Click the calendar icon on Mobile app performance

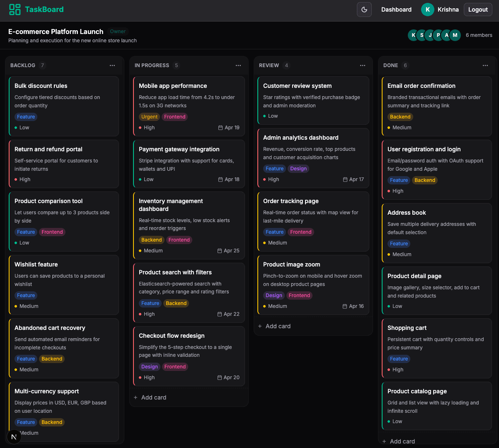point(220,127)
